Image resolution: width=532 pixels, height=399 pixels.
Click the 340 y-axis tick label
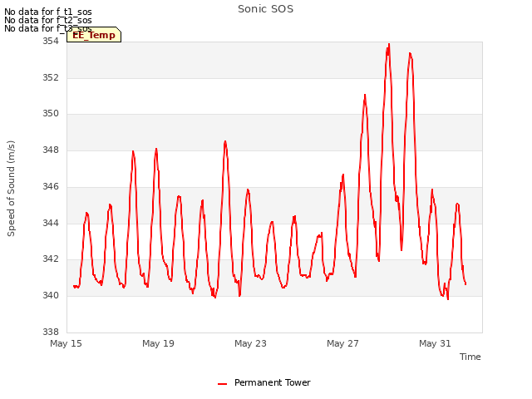tap(51, 296)
